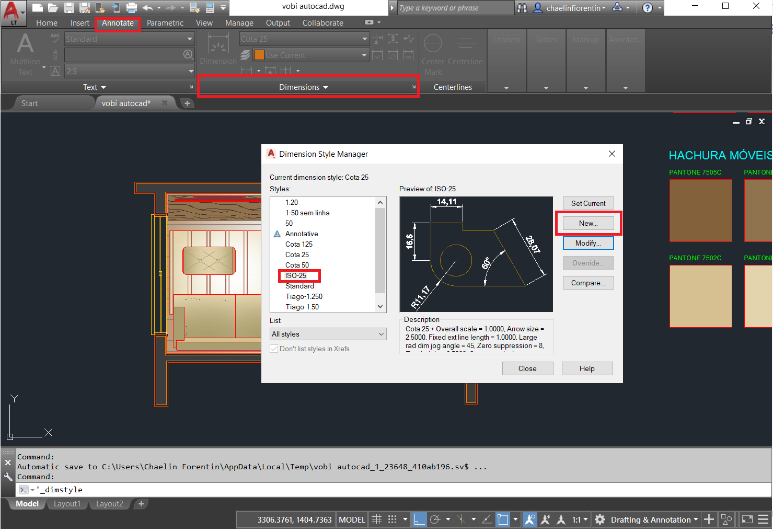Screen dimensions: 773x532
Task: Click the binoculars search icon in title bar
Action: 522,7
